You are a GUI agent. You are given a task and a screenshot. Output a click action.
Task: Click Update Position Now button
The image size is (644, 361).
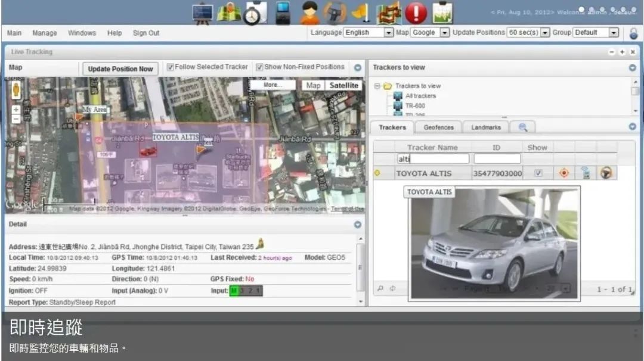(120, 69)
